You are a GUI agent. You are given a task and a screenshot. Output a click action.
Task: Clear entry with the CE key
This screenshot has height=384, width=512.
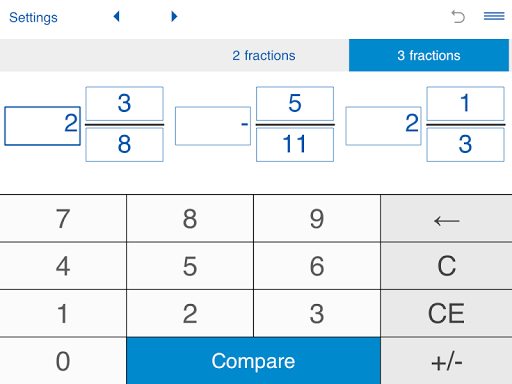coord(446,313)
